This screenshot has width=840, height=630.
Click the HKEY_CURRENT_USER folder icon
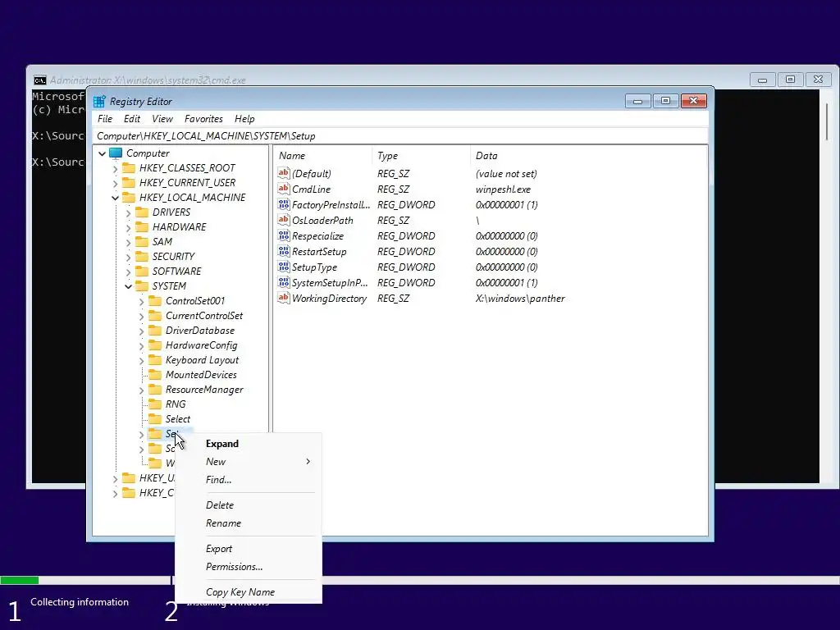coord(129,183)
